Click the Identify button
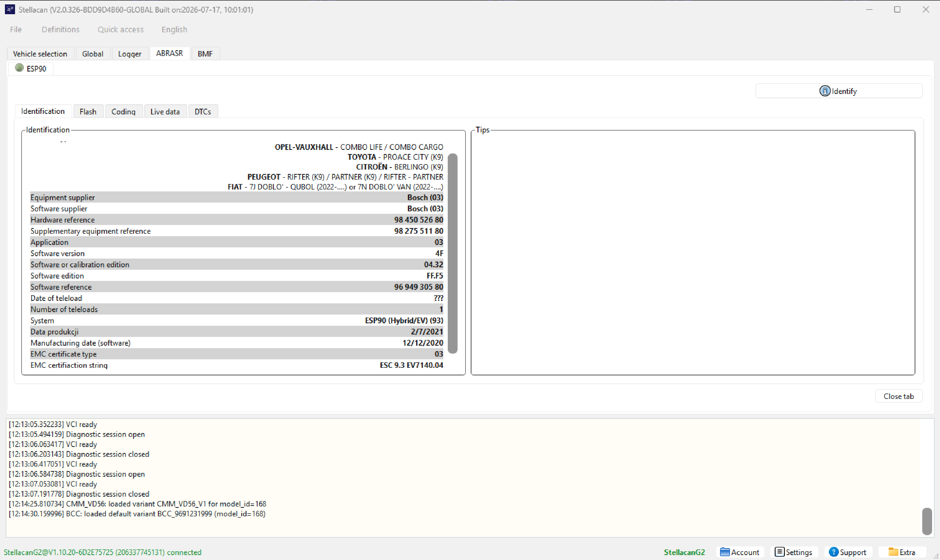This screenshot has width=940, height=560. coord(839,91)
